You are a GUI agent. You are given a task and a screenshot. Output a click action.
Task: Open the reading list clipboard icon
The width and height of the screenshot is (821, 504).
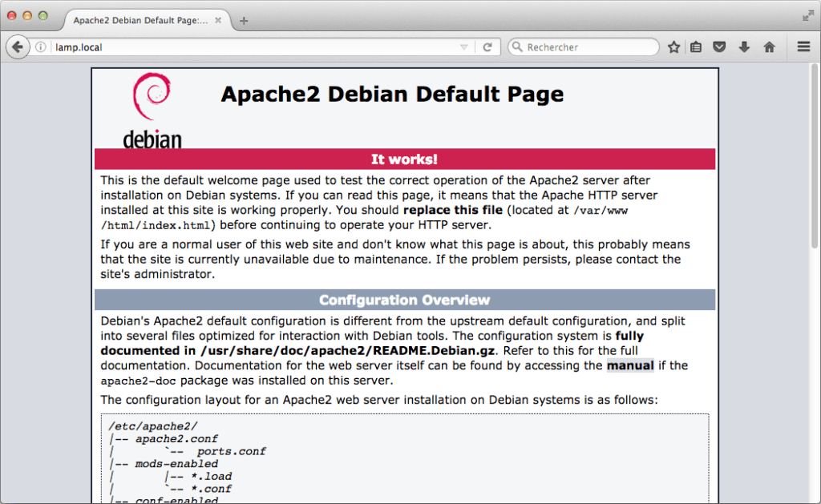pos(696,46)
